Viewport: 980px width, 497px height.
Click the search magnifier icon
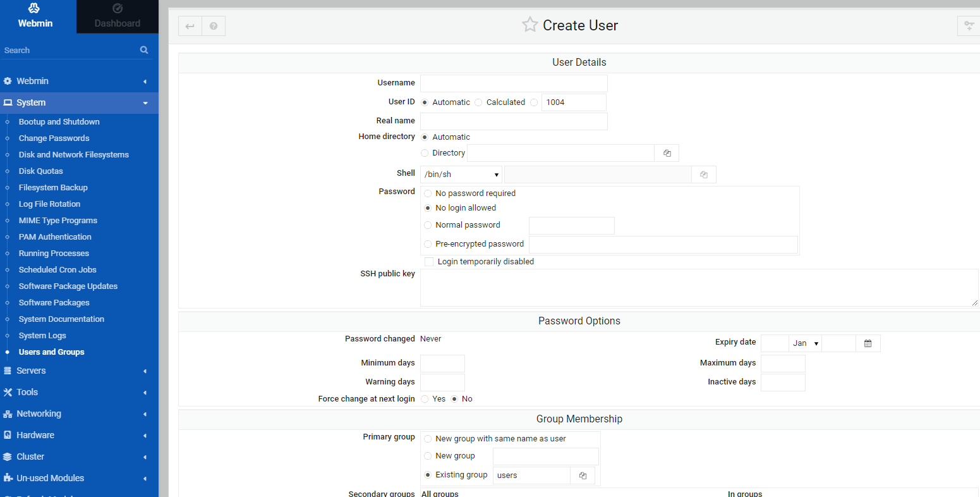coord(144,50)
